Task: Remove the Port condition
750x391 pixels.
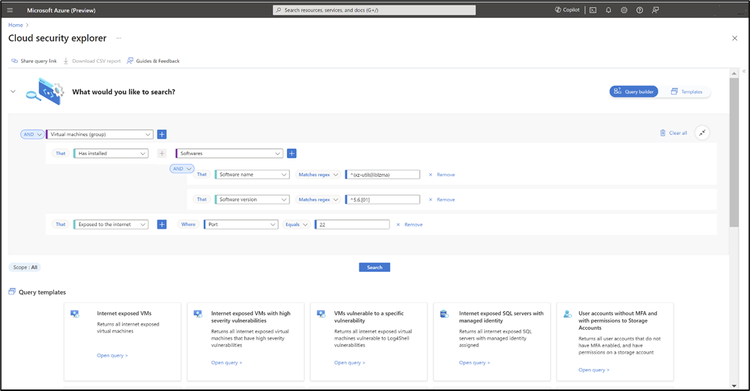Action: [409, 224]
